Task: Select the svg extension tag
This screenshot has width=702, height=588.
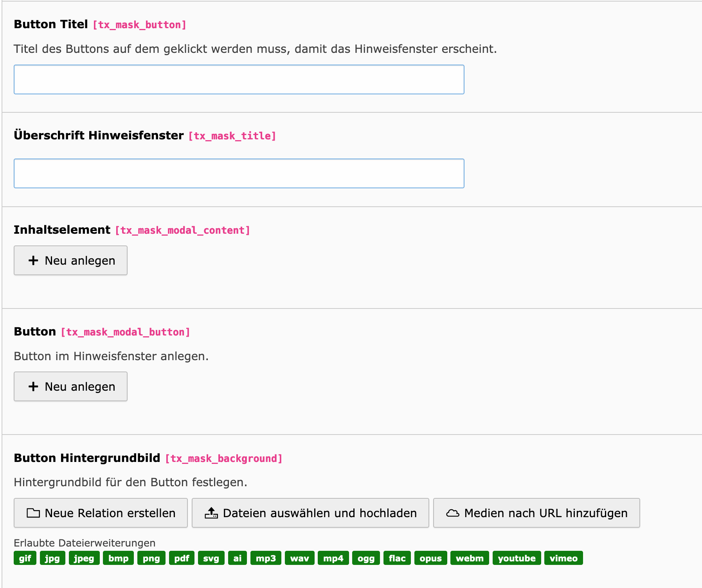Action: pos(211,558)
